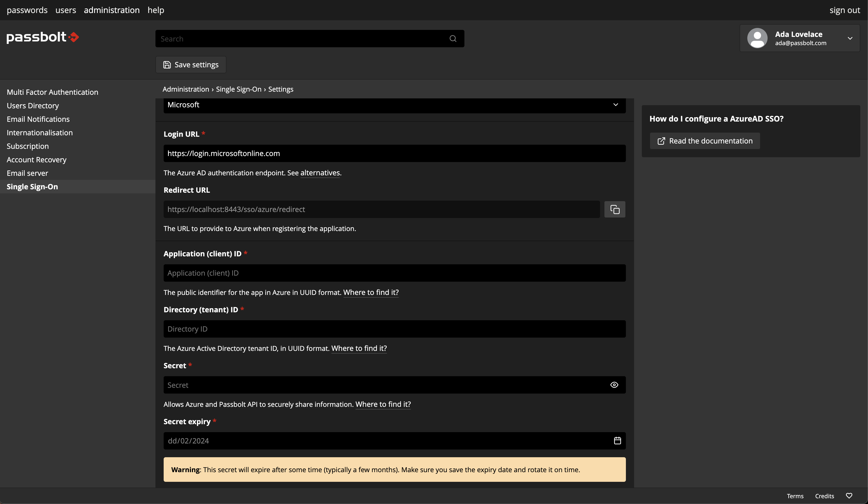Open Terms link in footer
Image resolution: width=868 pixels, height=504 pixels.
pyautogui.click(x=795, y=496)
